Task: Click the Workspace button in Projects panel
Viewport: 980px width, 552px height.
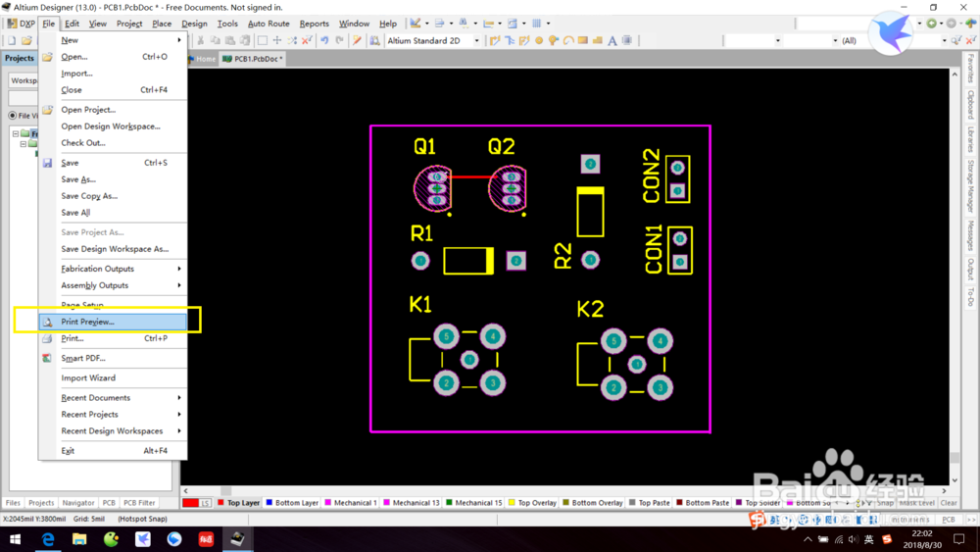Action: click(x=24, y=80)
